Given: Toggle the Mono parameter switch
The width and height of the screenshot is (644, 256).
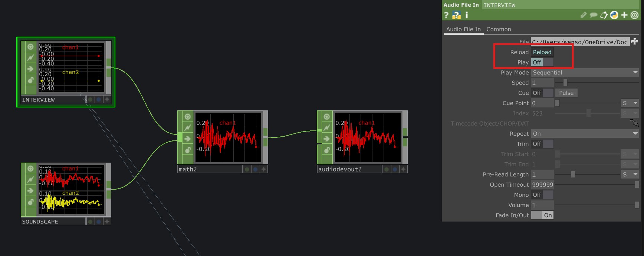Looking at the screenshot, I should point(542,195).
